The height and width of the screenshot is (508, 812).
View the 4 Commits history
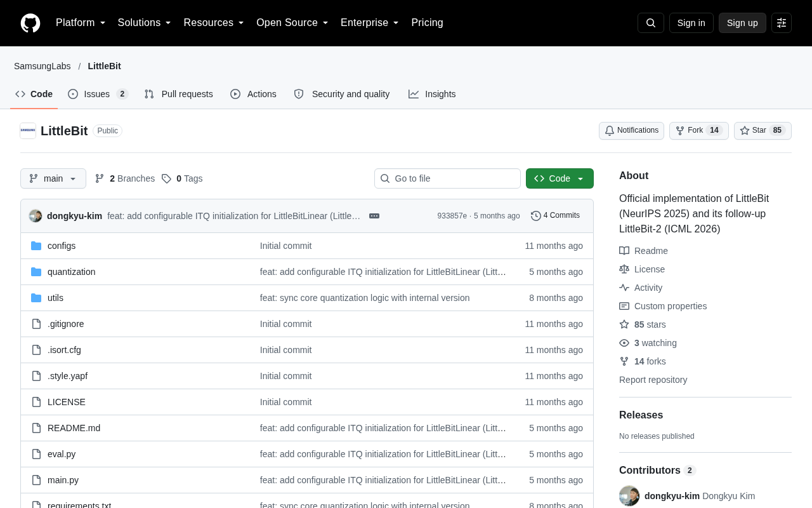coord(555,216)
